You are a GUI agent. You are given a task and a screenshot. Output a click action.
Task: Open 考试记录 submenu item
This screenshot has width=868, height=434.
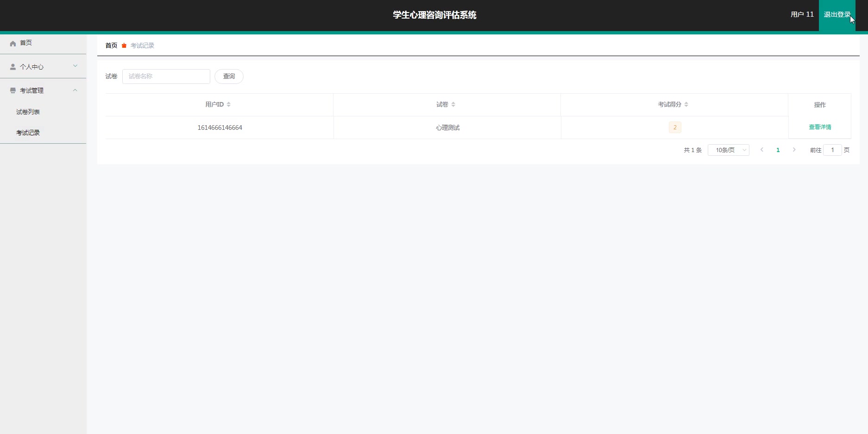tap(28, 133)
